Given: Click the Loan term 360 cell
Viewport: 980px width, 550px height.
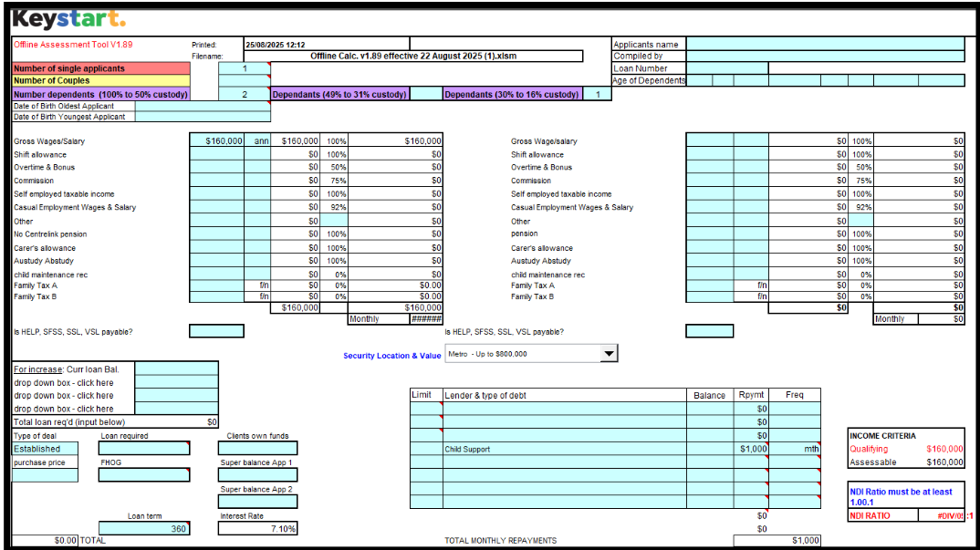Looking at the screenshot, I should point(144,529).
